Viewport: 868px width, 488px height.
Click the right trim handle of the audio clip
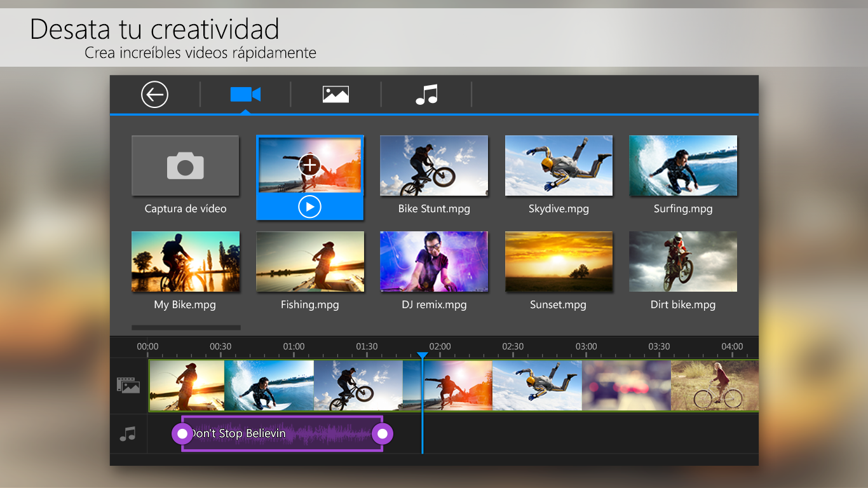[x=383, y=433]
